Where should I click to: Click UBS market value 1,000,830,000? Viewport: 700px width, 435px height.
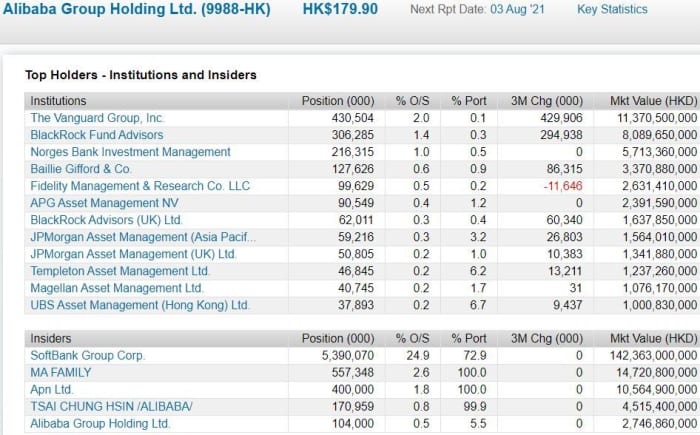[660, 305]
